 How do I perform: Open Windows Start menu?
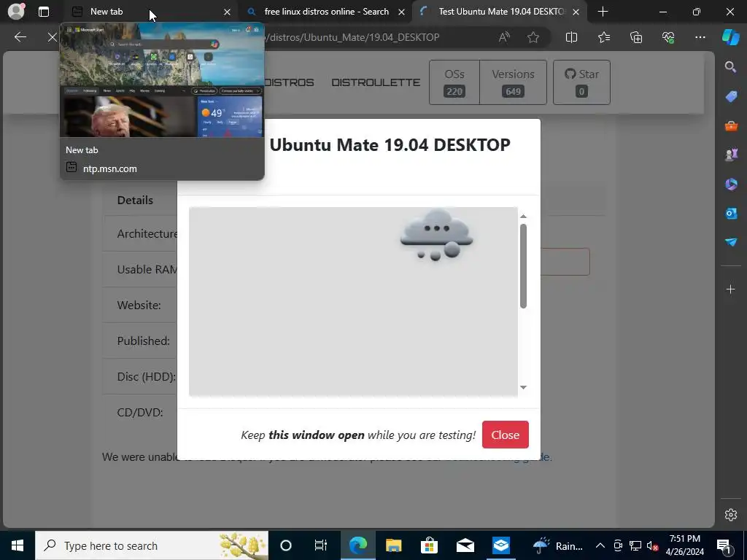(18, 545)
